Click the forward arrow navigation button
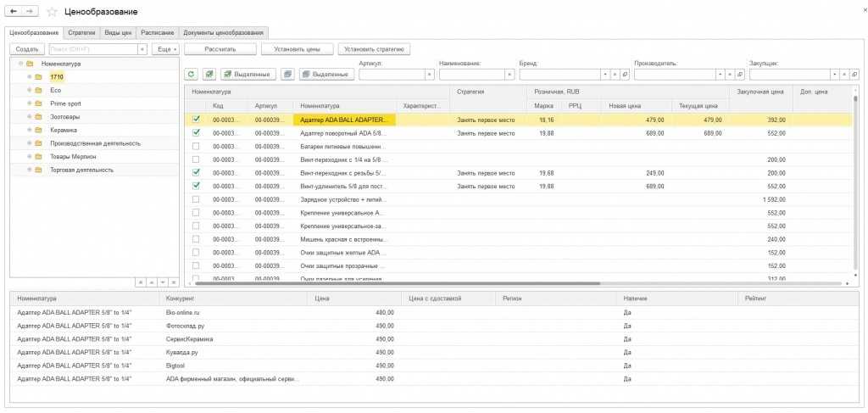 point(30,11)
